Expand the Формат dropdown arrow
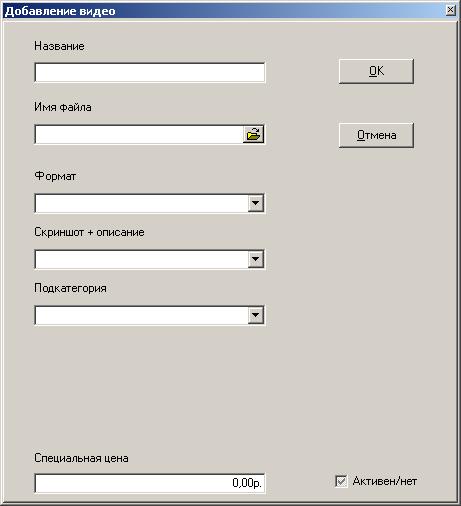The height and width of the screenshot is (506, 461). pyautogui.click(x=256, y=203)
